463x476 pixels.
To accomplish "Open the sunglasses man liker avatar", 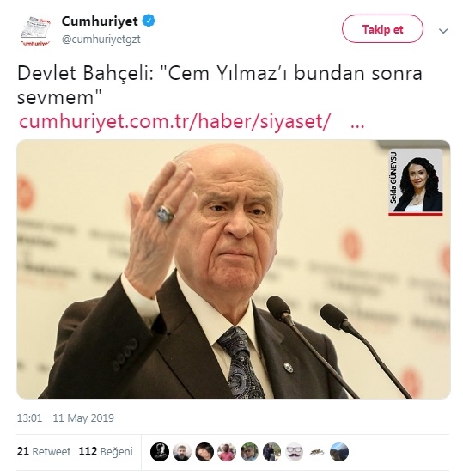I will pos(249,452).
